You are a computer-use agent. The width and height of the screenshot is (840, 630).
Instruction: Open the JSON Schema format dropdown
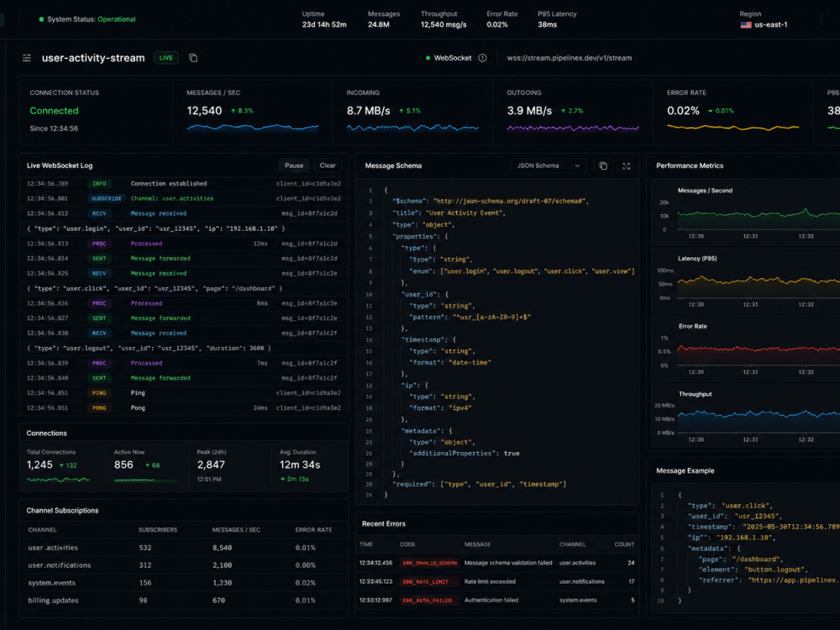548,166
